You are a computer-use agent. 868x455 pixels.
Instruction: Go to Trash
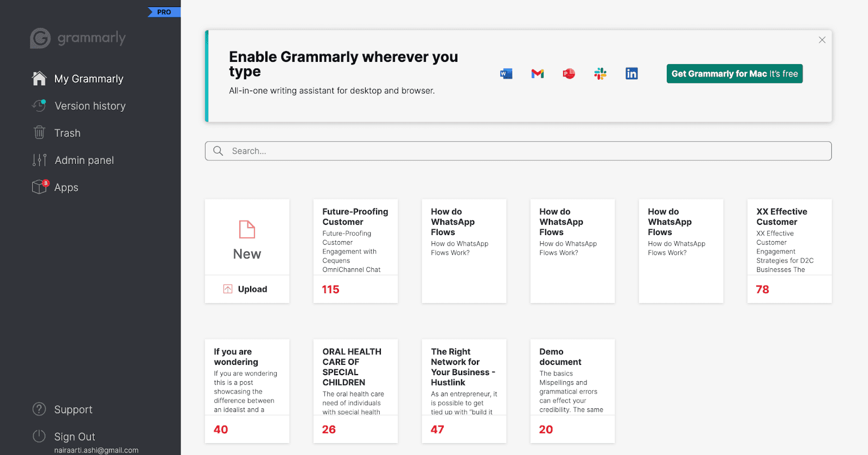[x=67, y=133]
